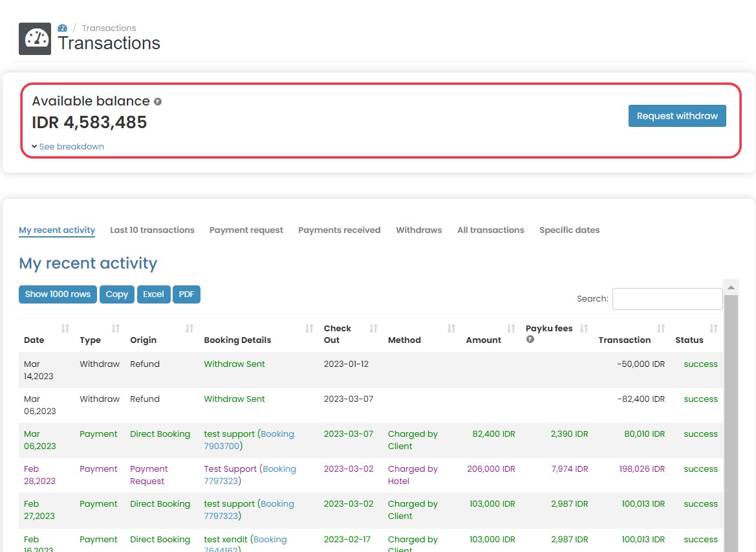Click the 2023-01-12 check out date
The height and width of the screenshot is (552, 756).
tap(346, 364)
